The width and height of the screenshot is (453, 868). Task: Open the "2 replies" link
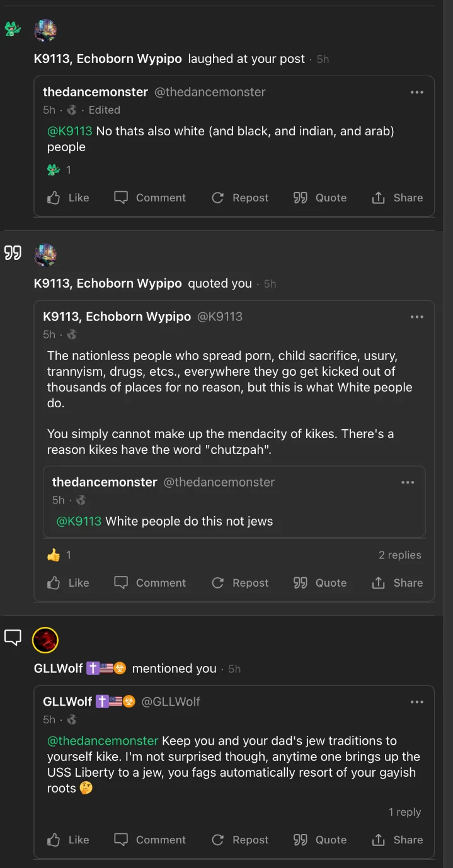point(399,555)
